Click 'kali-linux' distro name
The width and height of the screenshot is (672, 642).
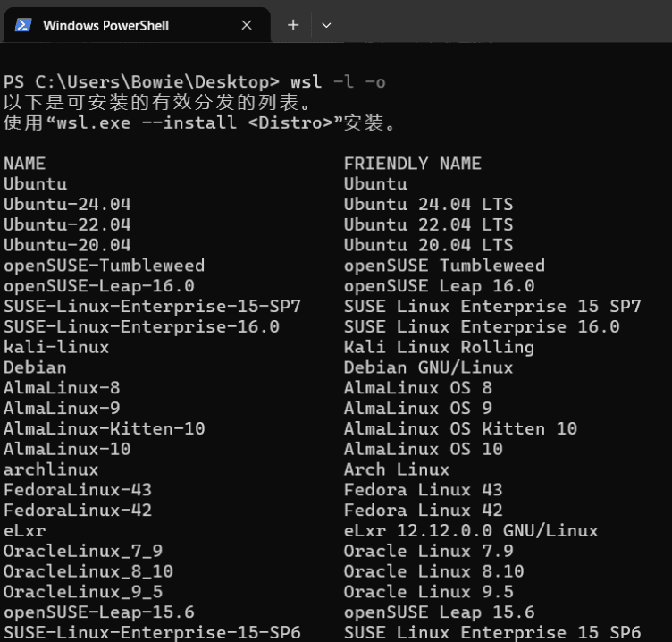coord(56,347)
